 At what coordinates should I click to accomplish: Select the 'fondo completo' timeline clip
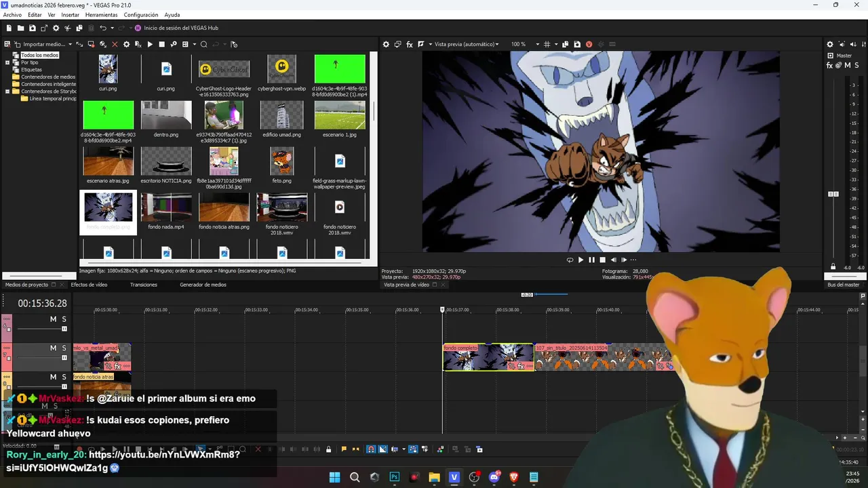[488, 357]
